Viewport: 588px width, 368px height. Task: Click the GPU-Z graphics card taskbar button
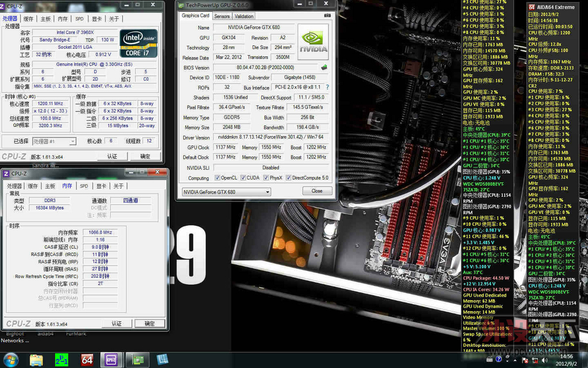click(137, 360)
